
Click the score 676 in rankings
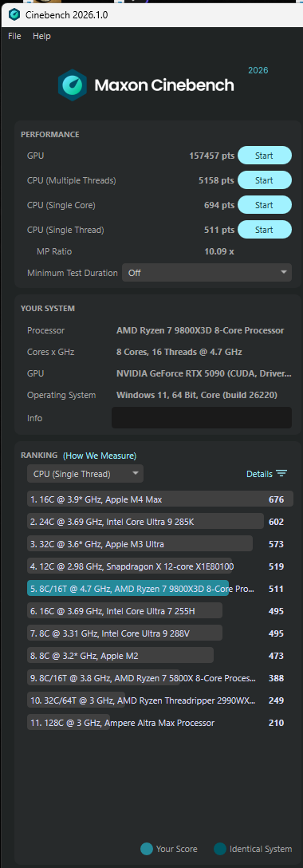pos(276,499)
